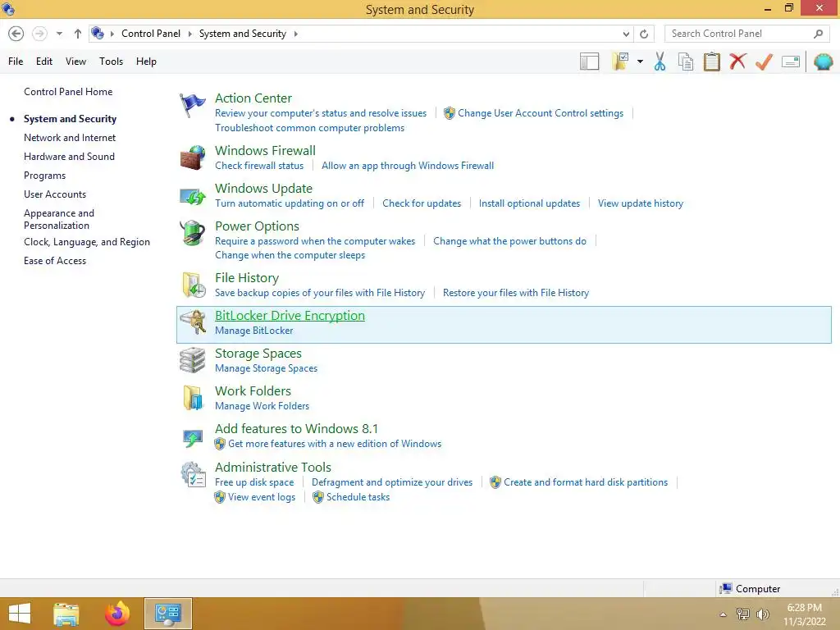The width and height of the screenshot is (840, 630).
Task: Click the Windows Firewall brick wall icon
Action: pyautogui.click(x=192, y=157)
